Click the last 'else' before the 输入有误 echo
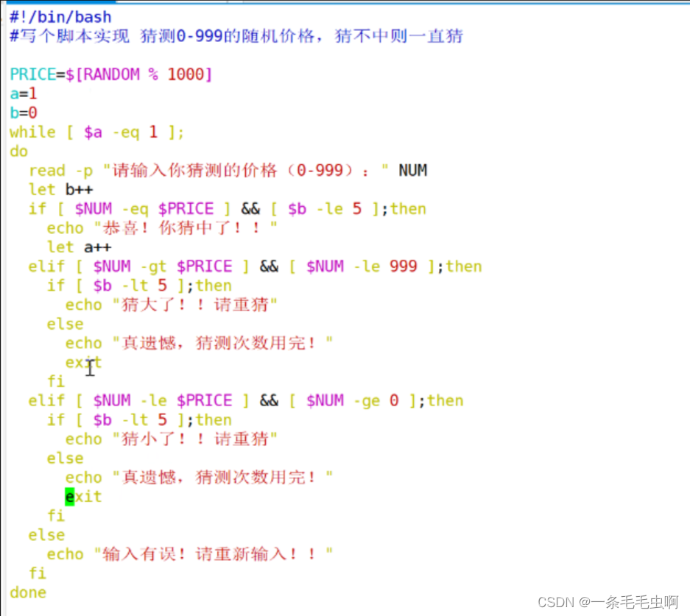The height and width of the screenshot is (616, 690). pyautogui.click(x=46, y=534)
